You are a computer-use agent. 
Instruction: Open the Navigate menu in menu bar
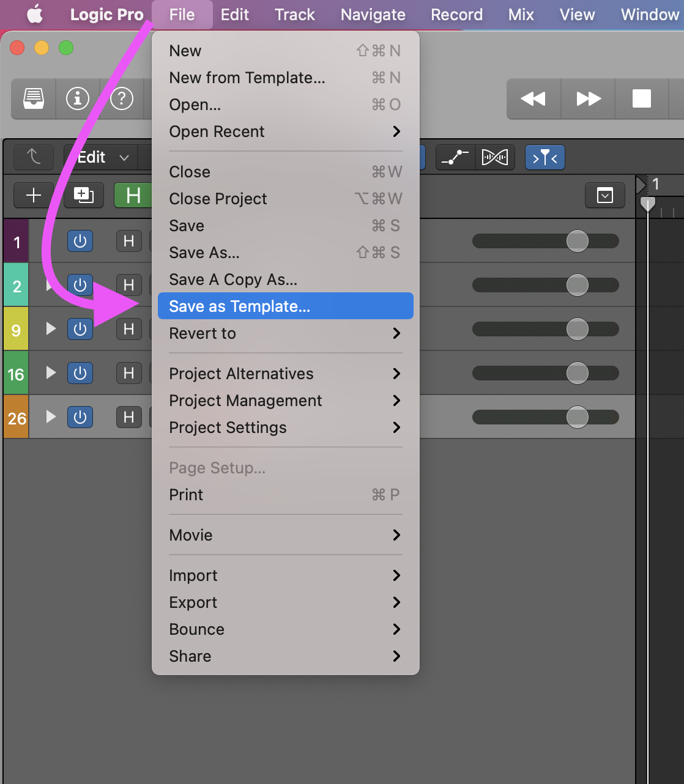point(373,15)
